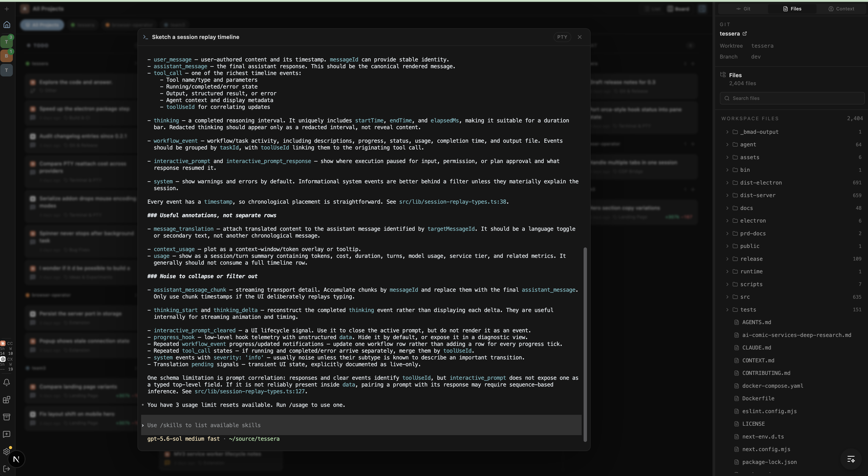Click the '2,404 files' count text

coord(742,83)
